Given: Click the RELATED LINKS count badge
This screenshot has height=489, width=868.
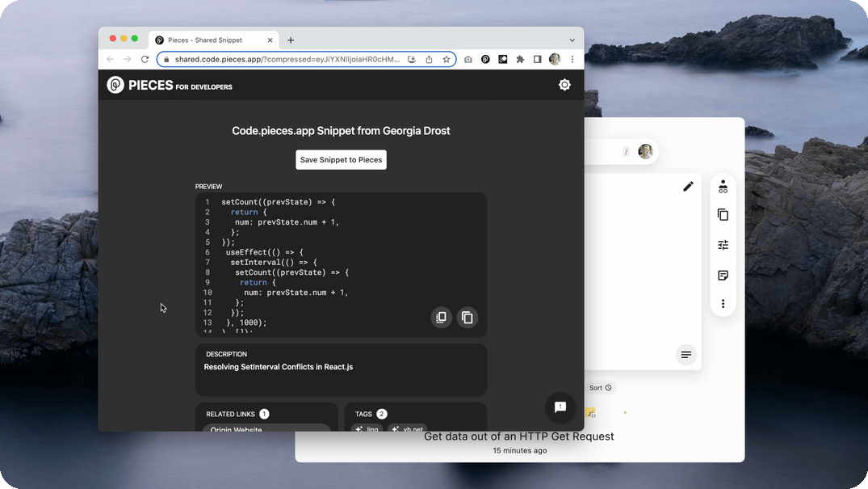Looking at the screenshot, I should 264,414.
